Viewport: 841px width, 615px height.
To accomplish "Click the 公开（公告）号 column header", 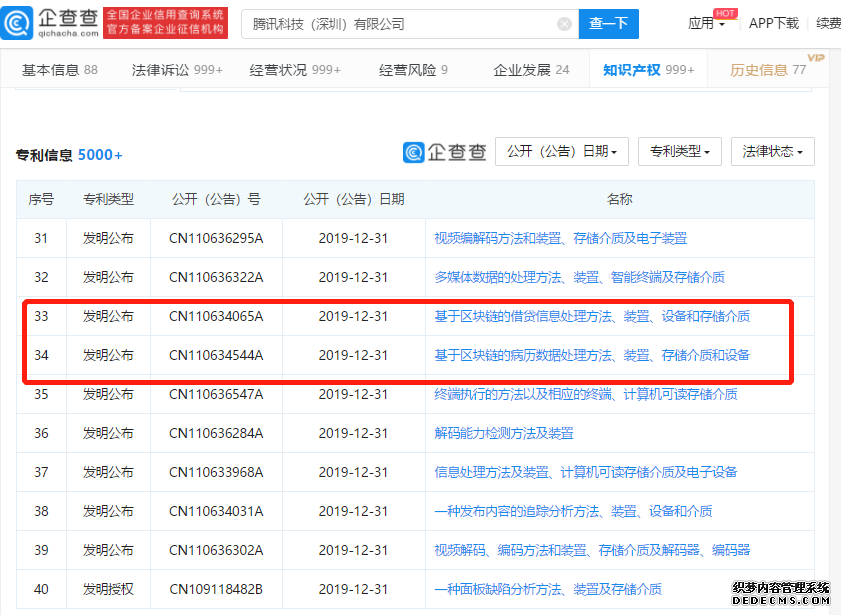I will pos(216,199).
